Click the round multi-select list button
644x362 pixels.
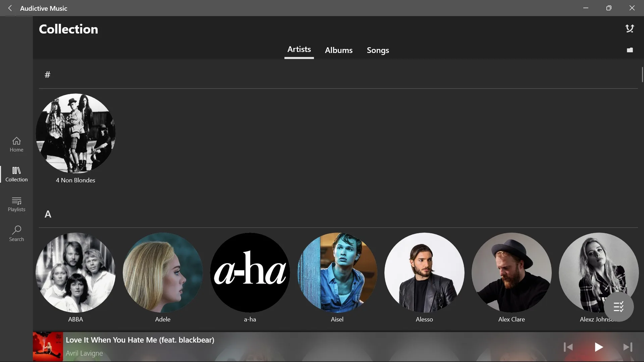pos(619,307)
